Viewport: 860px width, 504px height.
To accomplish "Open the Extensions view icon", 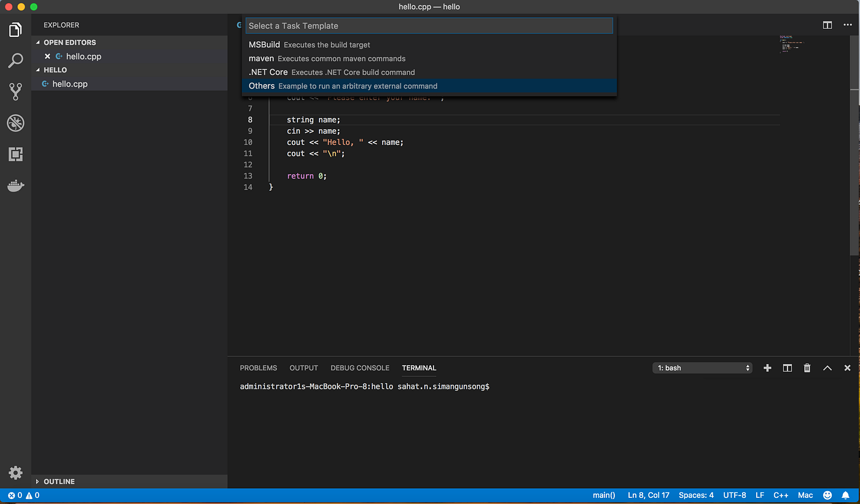I will click(x=15, y=154).
